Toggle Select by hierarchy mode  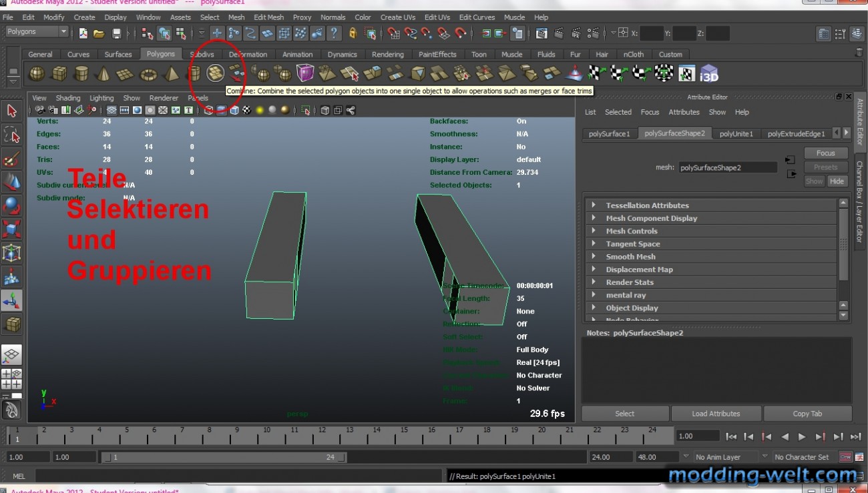pos(148,33)
